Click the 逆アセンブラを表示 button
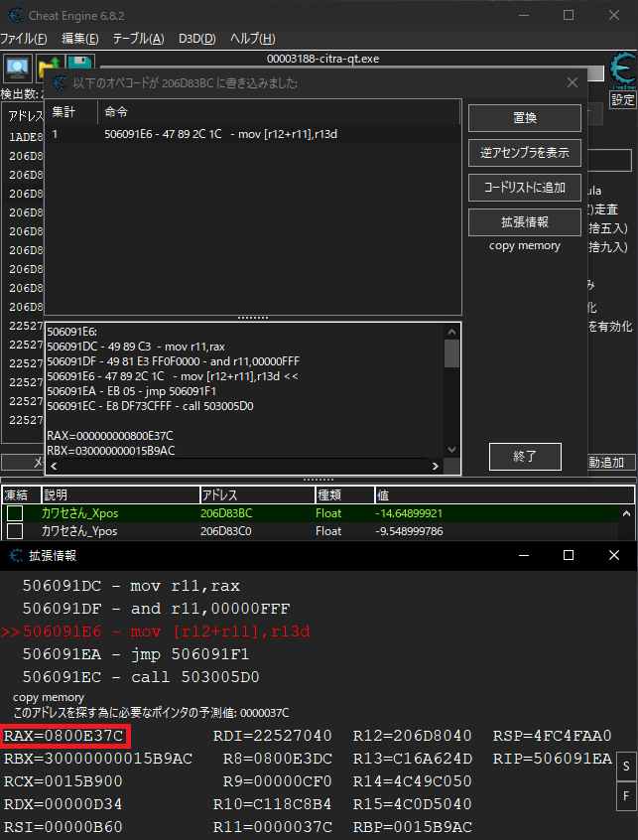Viewport: 638px width, 840px height. point(525,153)
